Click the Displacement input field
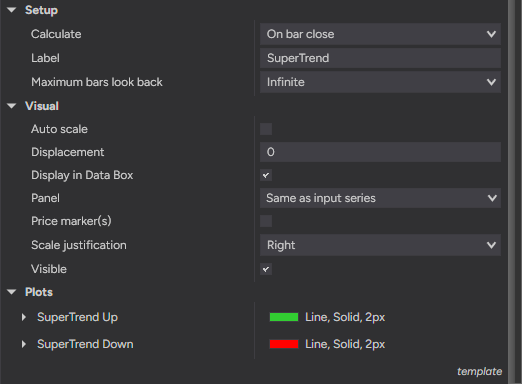The width and height of the screenshot is (522, 384). pos(380,152)
